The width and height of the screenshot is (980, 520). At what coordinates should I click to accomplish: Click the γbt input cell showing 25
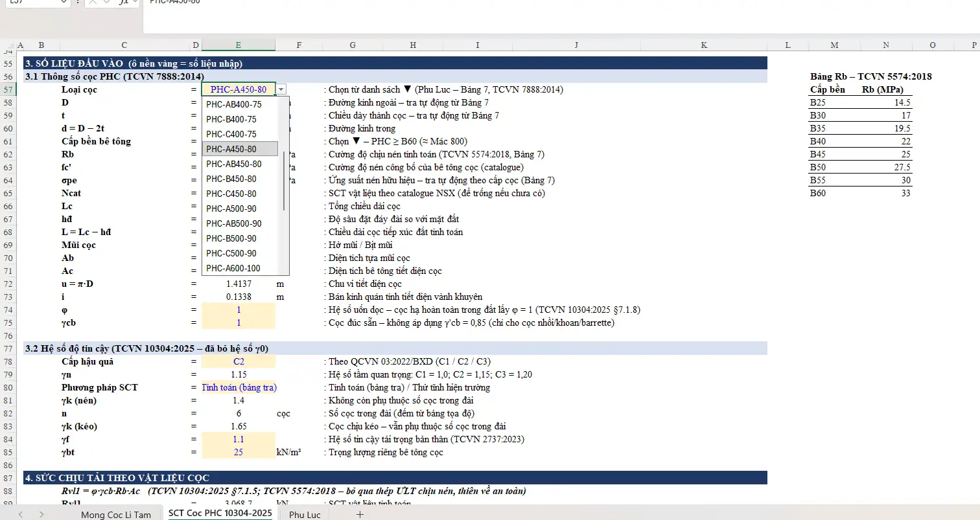tap(239, 452)
